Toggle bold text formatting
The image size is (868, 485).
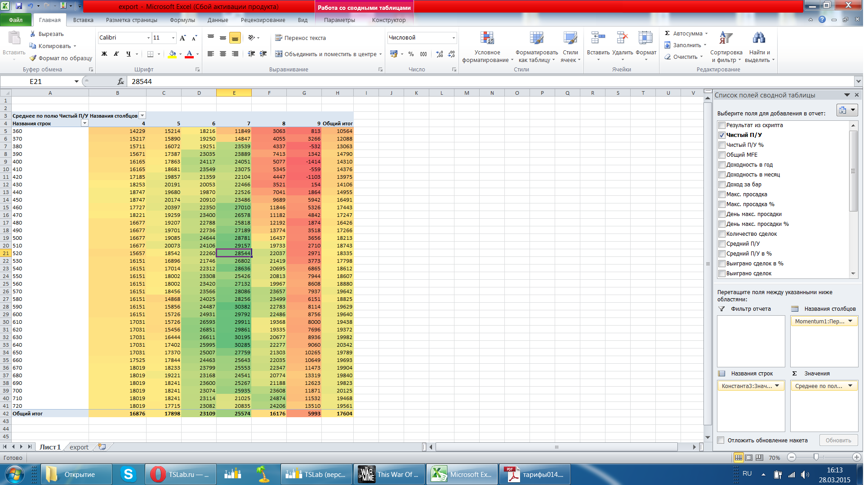104,54
